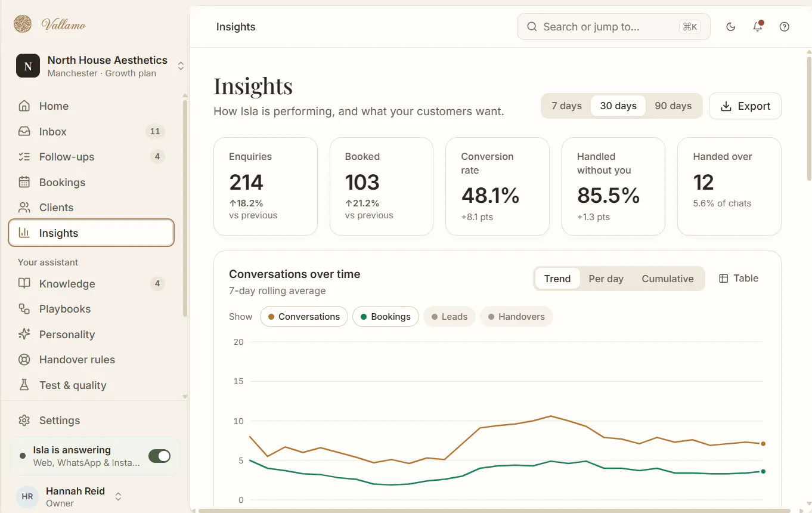Open notifications bell icon
The width and height of the screenshot is (812, 513).
point(758,27)
